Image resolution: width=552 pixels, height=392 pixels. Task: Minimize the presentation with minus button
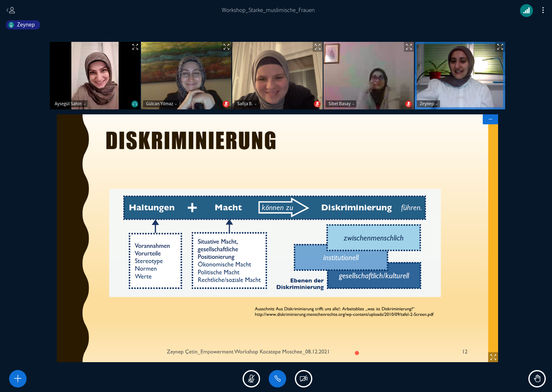point(490,119)
